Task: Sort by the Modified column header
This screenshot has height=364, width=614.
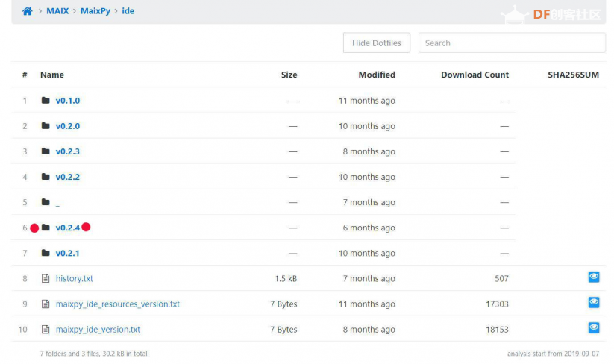Action: point(377,75)
